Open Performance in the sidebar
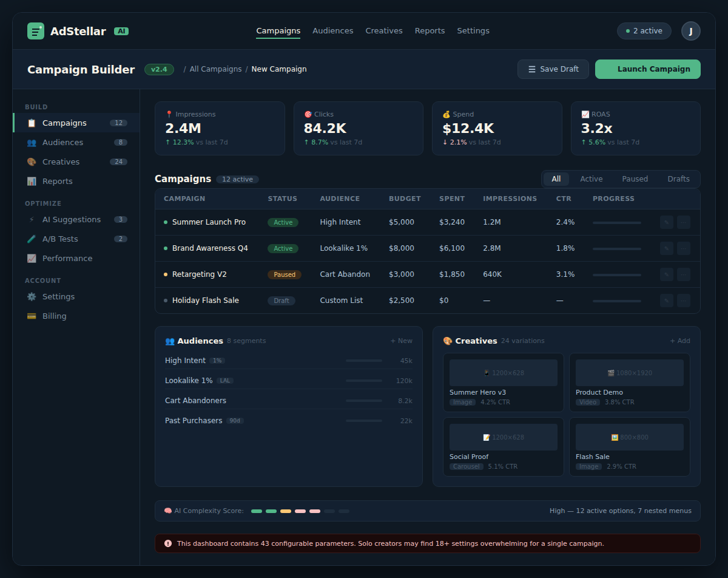 click(76, 258)
